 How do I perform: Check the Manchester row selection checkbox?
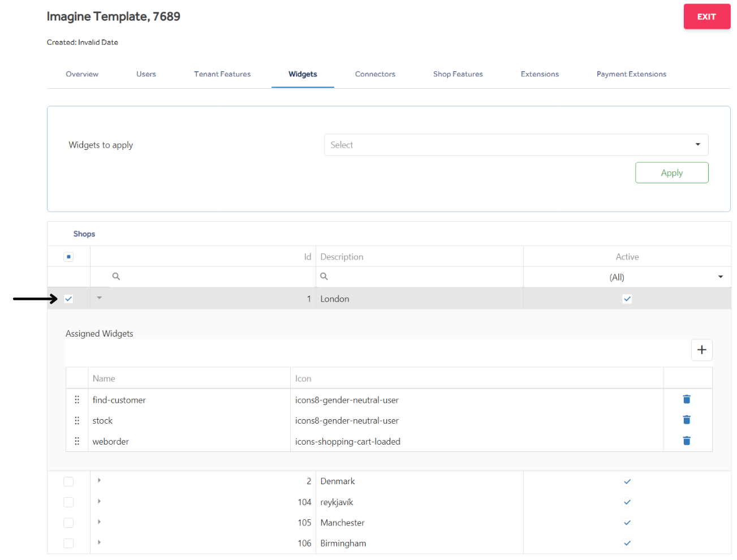[x=68, y=523]
